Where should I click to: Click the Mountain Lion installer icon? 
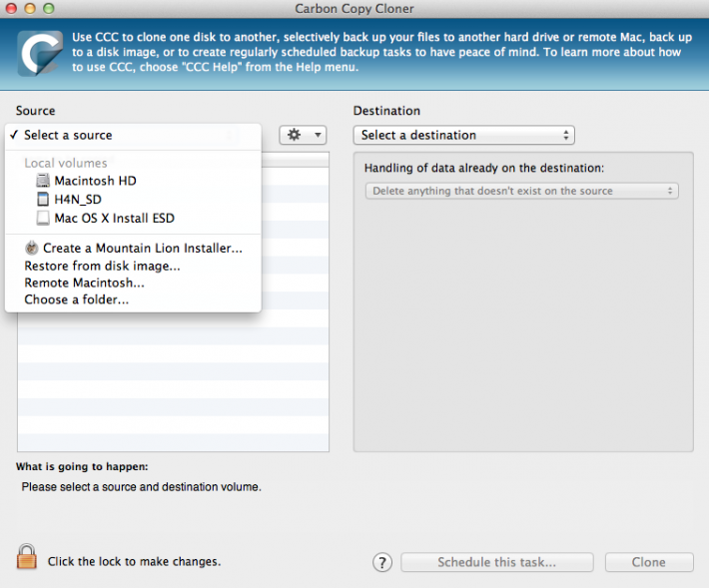click(x=32, y=248)
